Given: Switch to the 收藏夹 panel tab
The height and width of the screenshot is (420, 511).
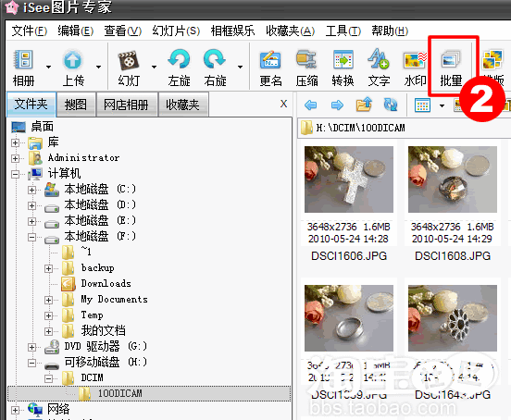Looking at the screenshot, I should coord(182,105).
